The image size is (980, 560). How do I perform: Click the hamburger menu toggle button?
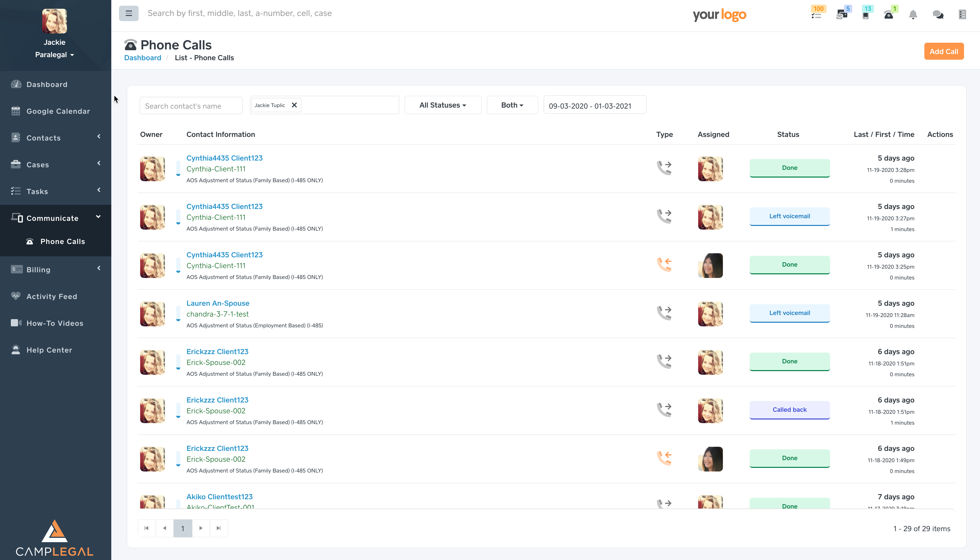[129, 13]
